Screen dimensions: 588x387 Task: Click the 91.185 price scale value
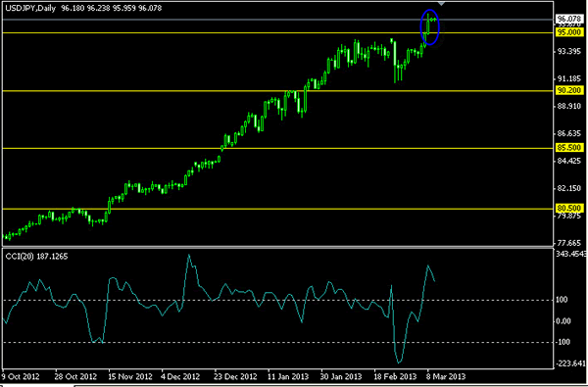(x=569, y=79)
